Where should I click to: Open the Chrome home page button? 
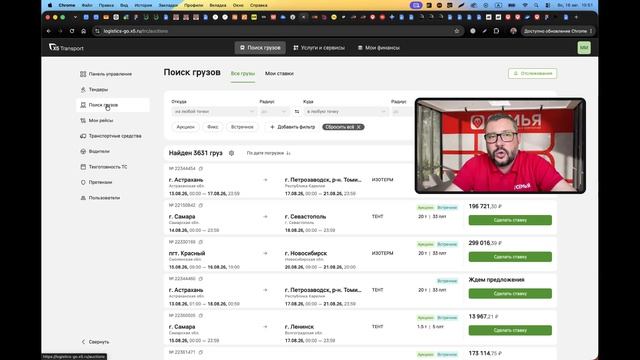tap(84, 31)
